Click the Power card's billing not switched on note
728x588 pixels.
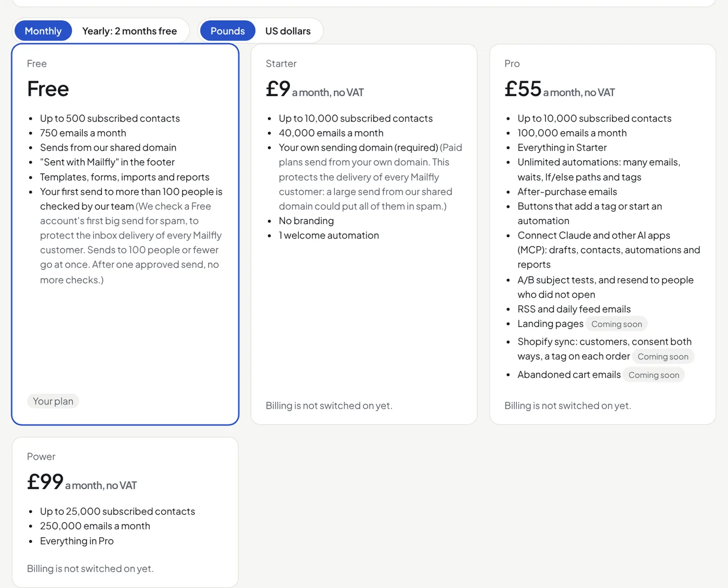(90, 569)
